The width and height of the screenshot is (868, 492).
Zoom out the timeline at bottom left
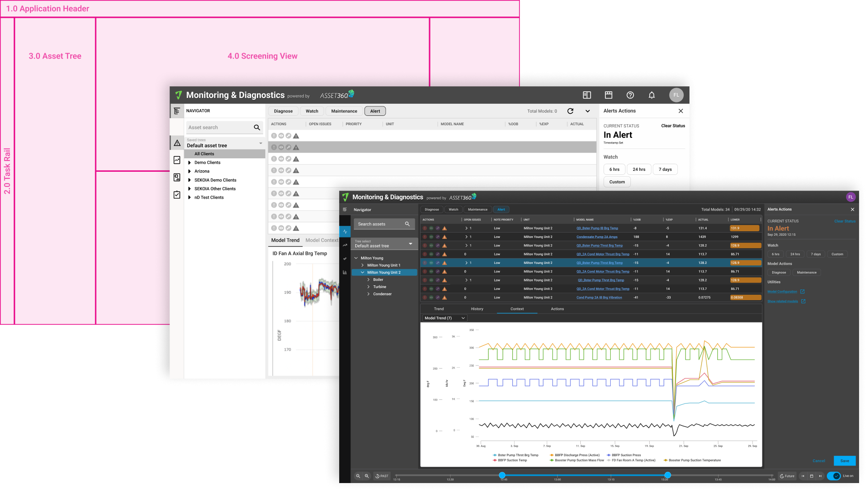358,476
